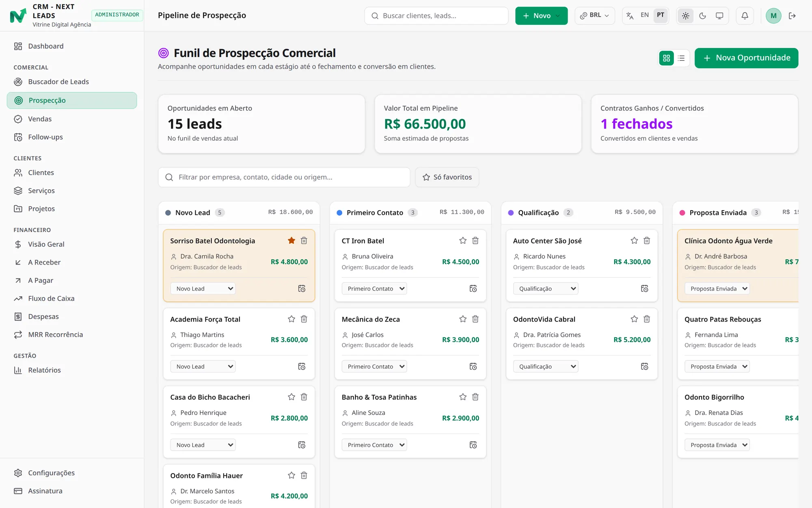Click Nova Oportunidade button
812x508 pixels.
point(746,58)
